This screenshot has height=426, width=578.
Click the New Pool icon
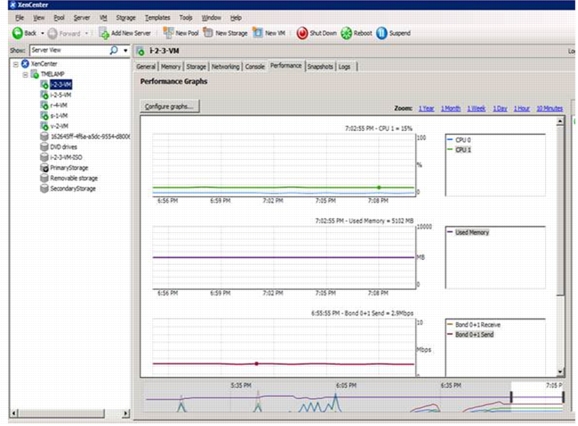point(168,33)
